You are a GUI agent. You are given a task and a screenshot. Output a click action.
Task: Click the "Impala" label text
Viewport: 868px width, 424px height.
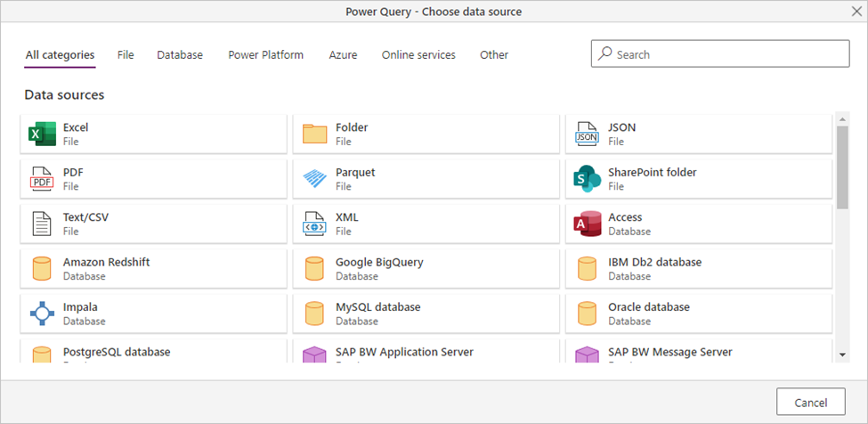coord(80,306)
